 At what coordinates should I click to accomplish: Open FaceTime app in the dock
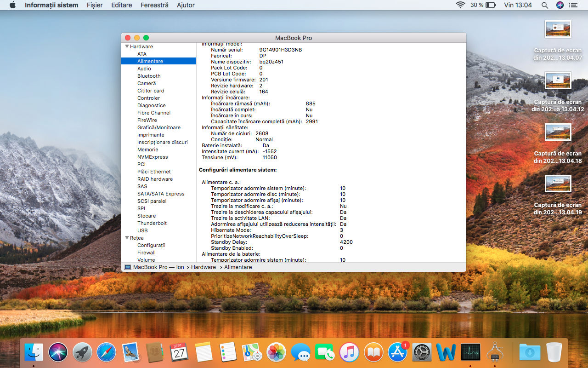pyautogui.click(x=325, y=352)
